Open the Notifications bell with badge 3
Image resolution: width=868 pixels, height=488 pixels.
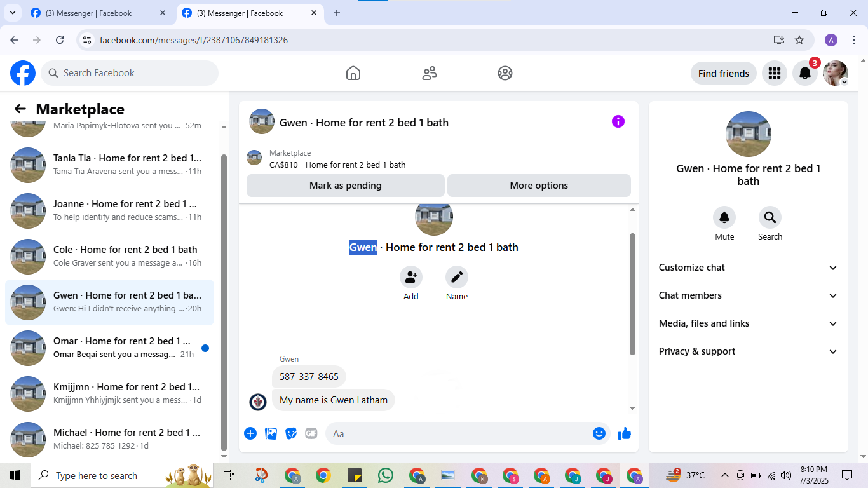coord(804,73)
